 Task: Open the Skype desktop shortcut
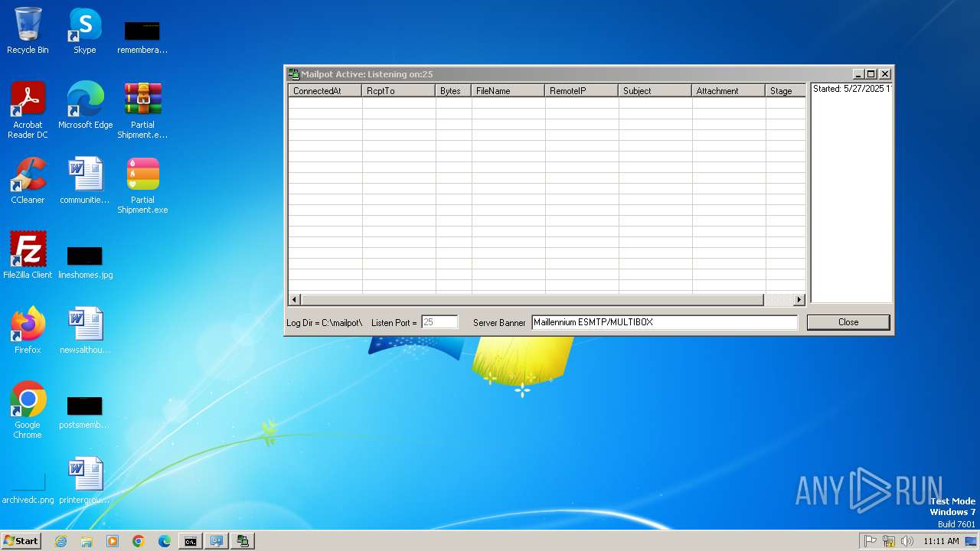pyautogui.click(x=84, y=31)
